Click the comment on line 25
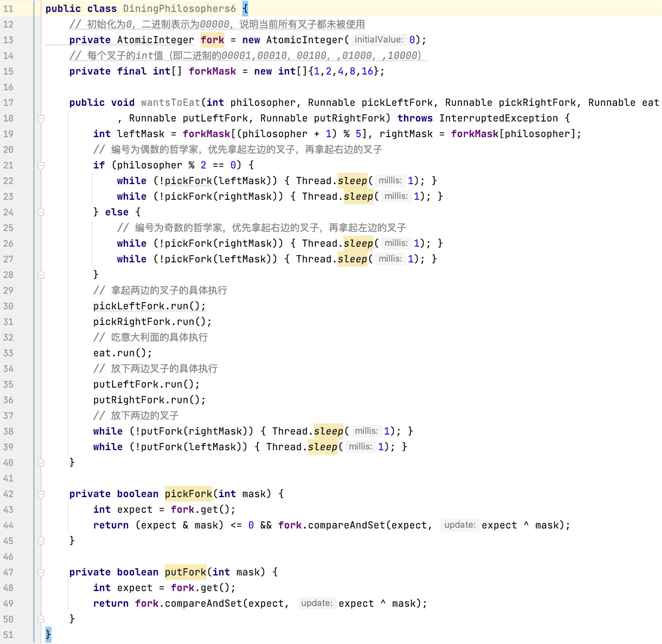This screenshot has width=662, height=644. pyautogui.click(x=262, y=228)
